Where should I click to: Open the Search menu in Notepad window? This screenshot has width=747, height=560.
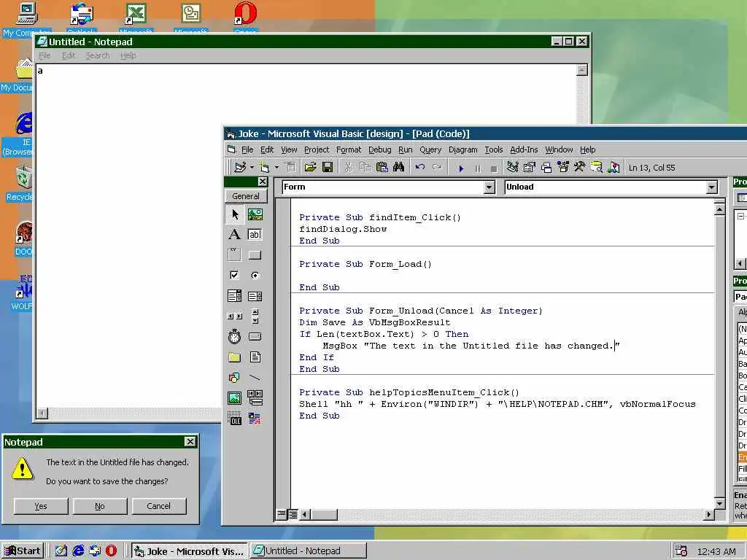[x=97, y=55]
